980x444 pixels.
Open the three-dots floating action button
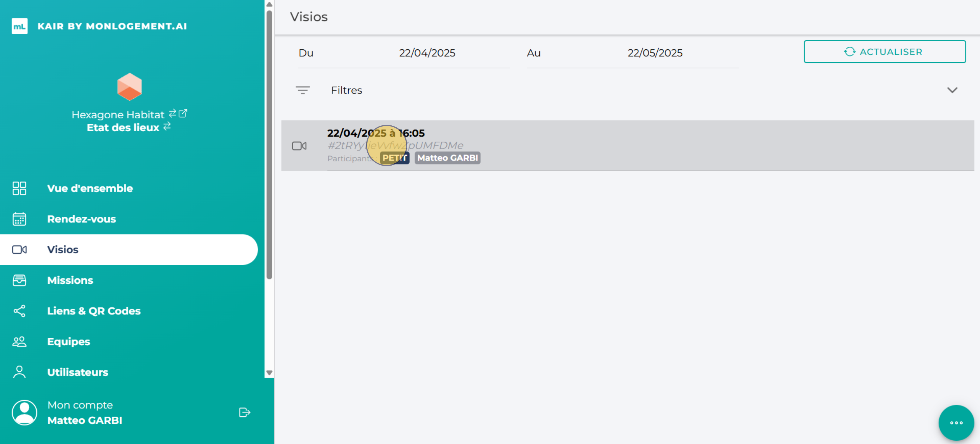[x=956, y=422]
